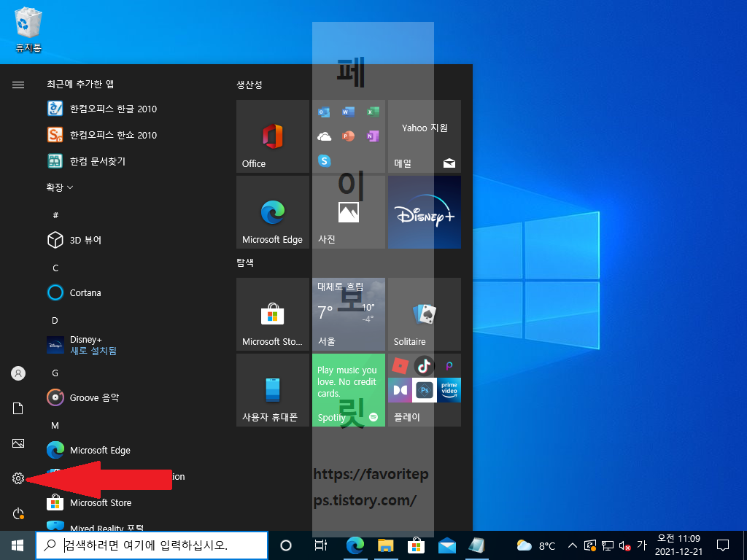Image resolution: width=747 pixels, height=560 pixels.
Task: Open Cortana from the taskbar
Action: click(x=285, y=545)
